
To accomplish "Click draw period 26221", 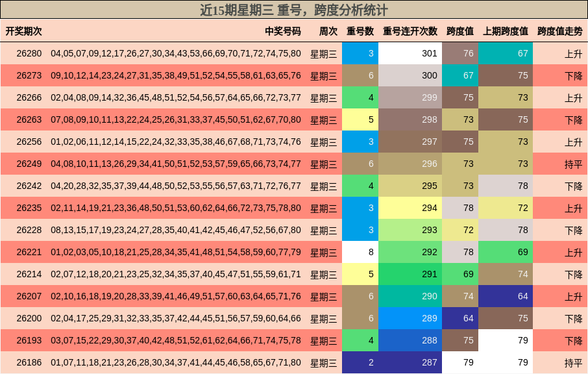I will click(29, 252).
